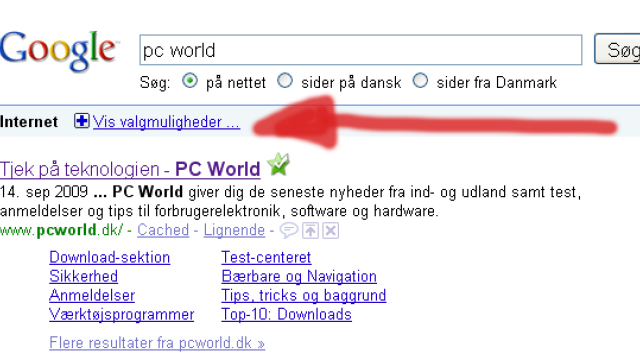Click the '14. sep 2009' snippet date
This screenshot has width=640, height=360.
click(44, 192)
